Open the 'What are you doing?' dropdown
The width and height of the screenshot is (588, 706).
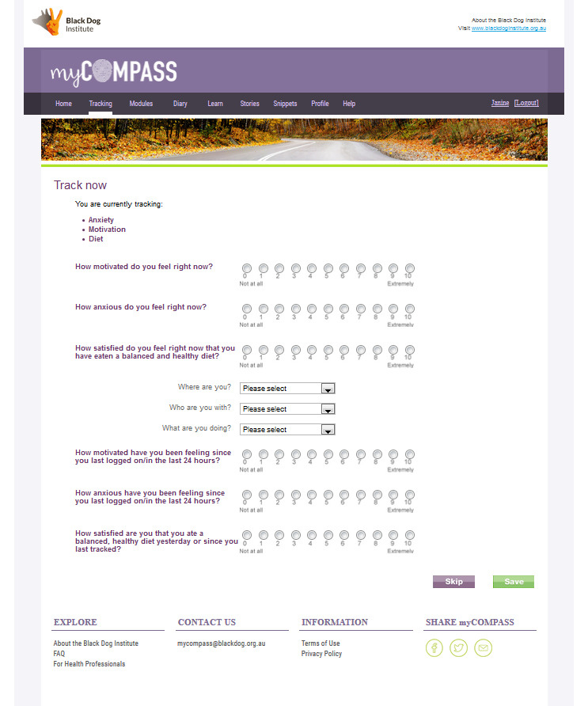point(287,430)
